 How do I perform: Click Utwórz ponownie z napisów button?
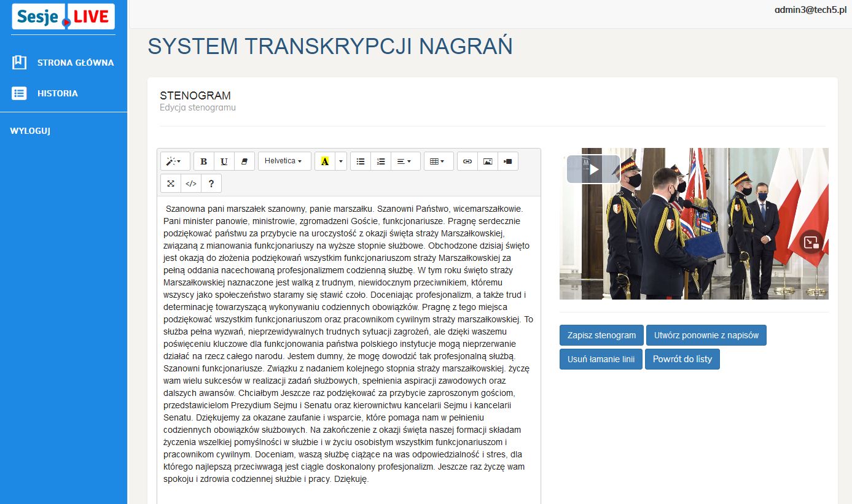[706, 335]
